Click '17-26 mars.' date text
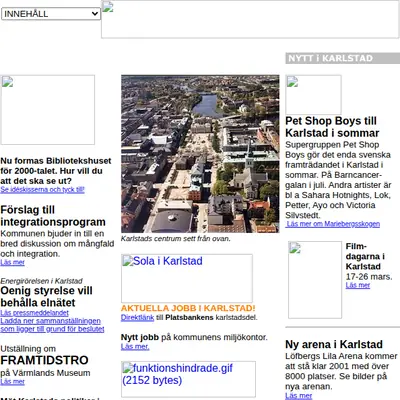The width and height of the screenshot is (400, 400). pyautogui.click(x=369, y=277)
